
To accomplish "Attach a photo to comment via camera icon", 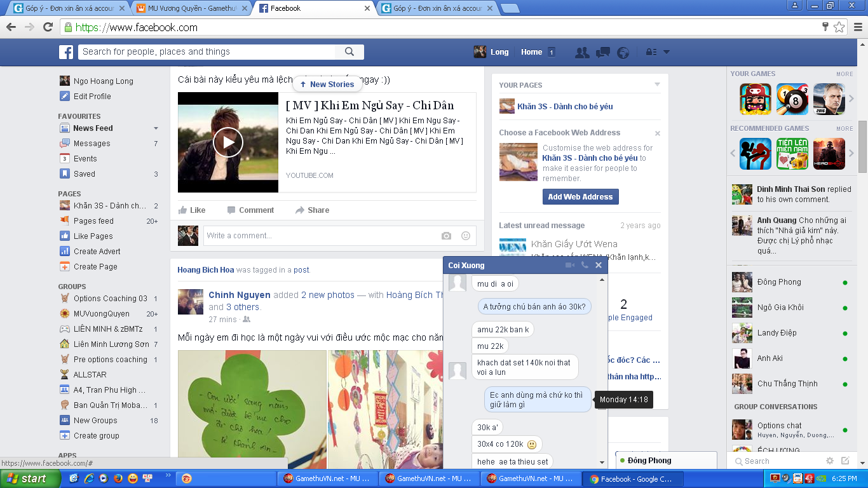I will click(446, 236).
